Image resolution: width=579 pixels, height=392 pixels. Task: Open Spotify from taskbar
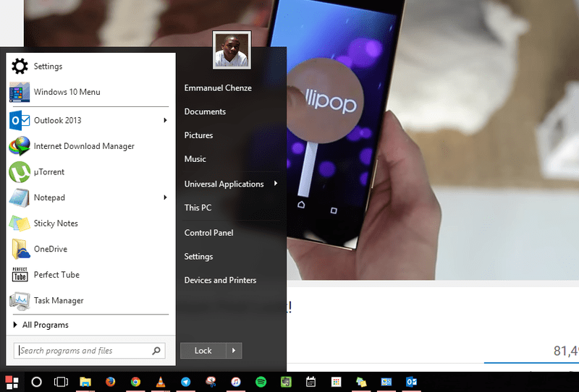click(x=261, y=382)
